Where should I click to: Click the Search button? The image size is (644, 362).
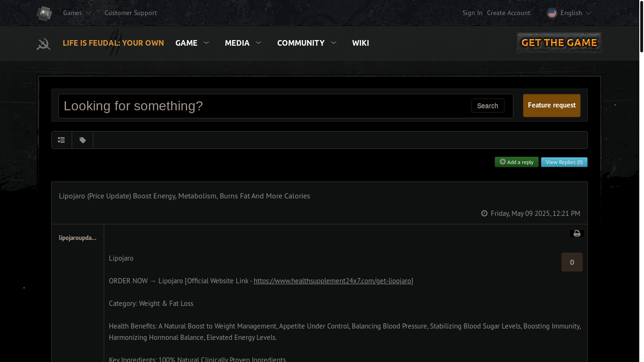(x=487, y=106)
